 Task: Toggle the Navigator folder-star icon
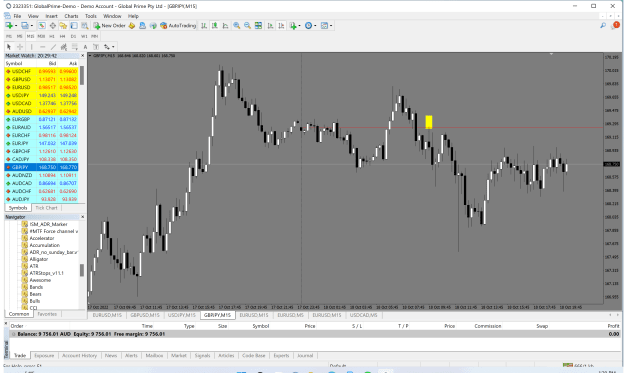click(x=63, y=26)
